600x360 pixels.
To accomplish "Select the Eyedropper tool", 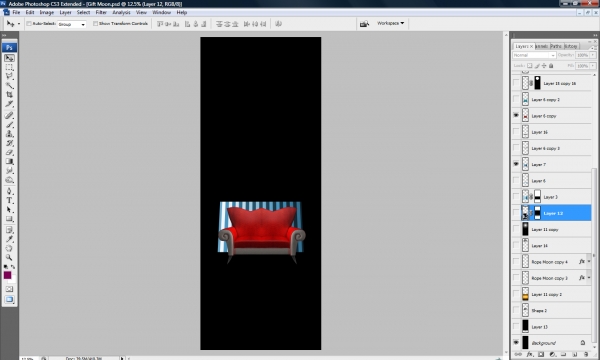I will click(10, 239).
